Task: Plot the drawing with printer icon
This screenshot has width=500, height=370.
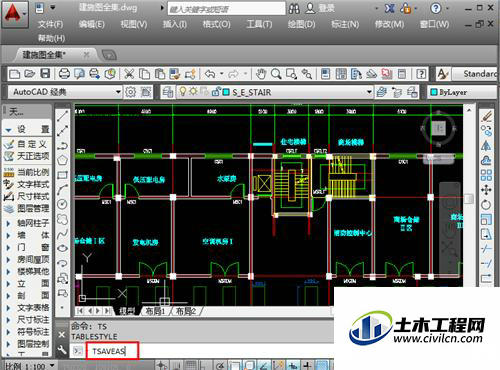Action: (64, 74)
